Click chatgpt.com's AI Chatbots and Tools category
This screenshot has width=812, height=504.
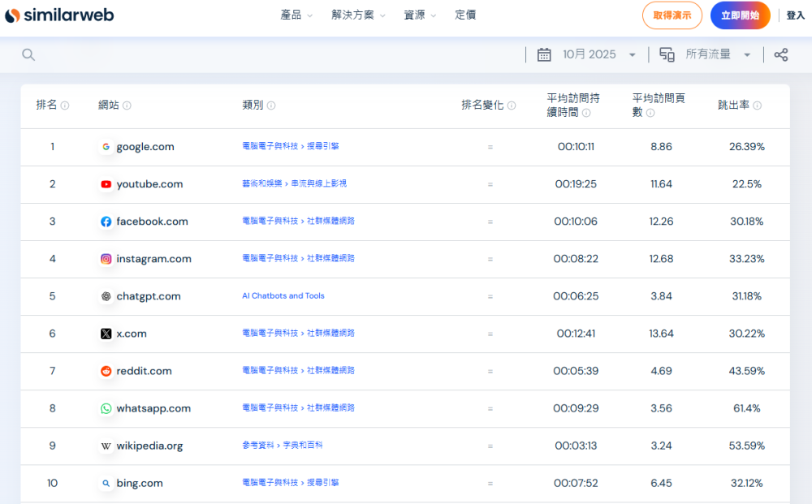click(x=283, y=296)
